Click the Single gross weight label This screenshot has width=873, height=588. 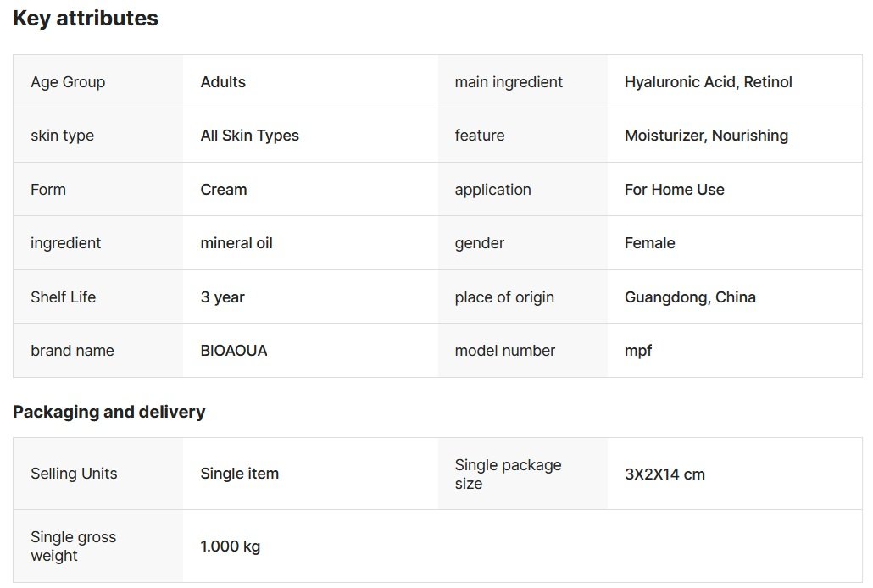click(73, 546)
